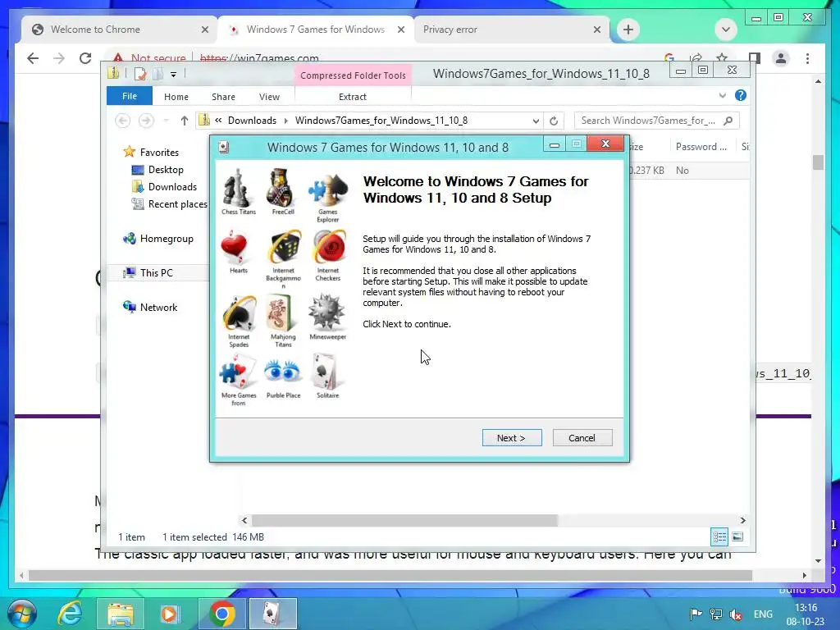Image resolution: width=840 pixels, height=630 pixels.
Task: Open Customize Quick Access Toolbar dropdown
Action: [x=174, y=75]
